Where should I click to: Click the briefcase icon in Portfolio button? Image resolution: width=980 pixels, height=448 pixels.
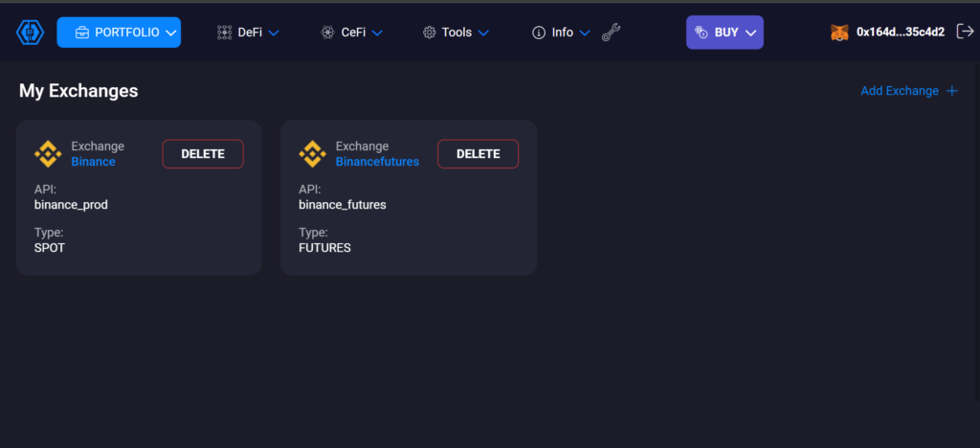pos(82,33)
